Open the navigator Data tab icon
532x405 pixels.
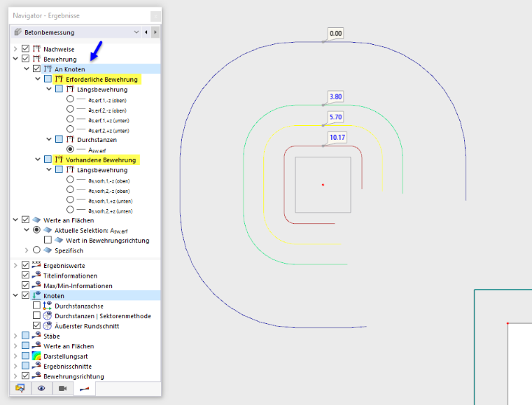[x=20, y=388]
